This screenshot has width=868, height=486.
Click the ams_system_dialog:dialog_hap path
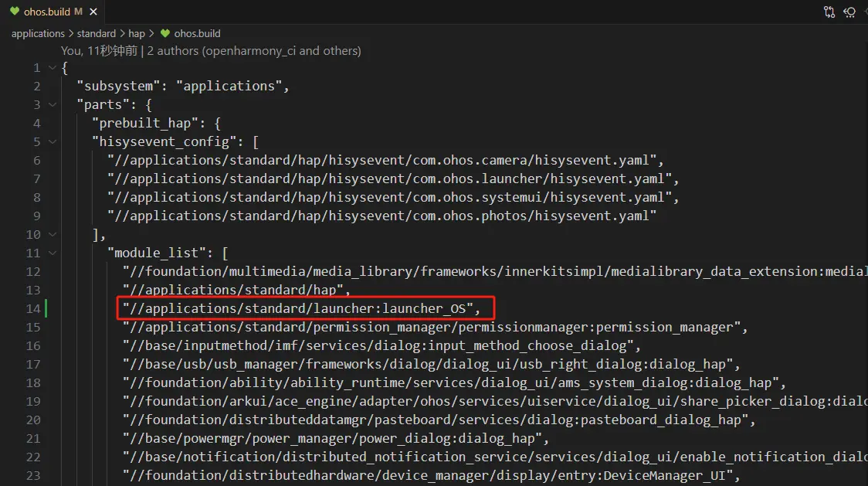[x=451, y=383]
